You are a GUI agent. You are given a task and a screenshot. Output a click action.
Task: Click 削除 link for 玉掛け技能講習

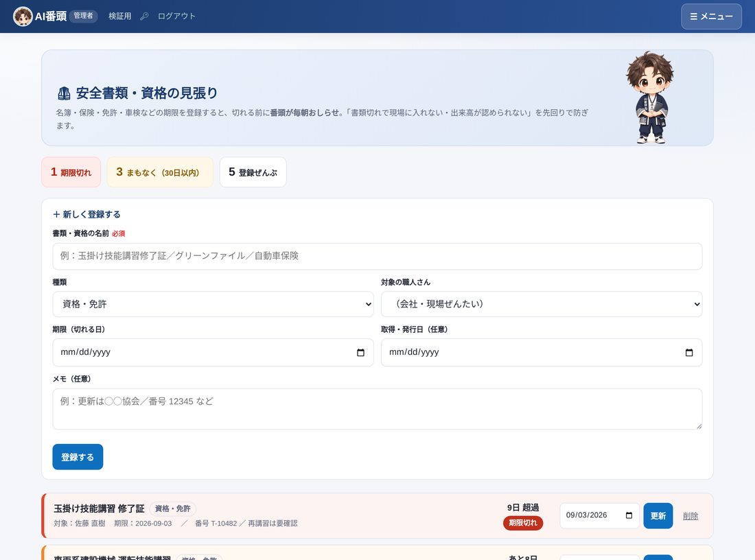(x=690, y=516)
